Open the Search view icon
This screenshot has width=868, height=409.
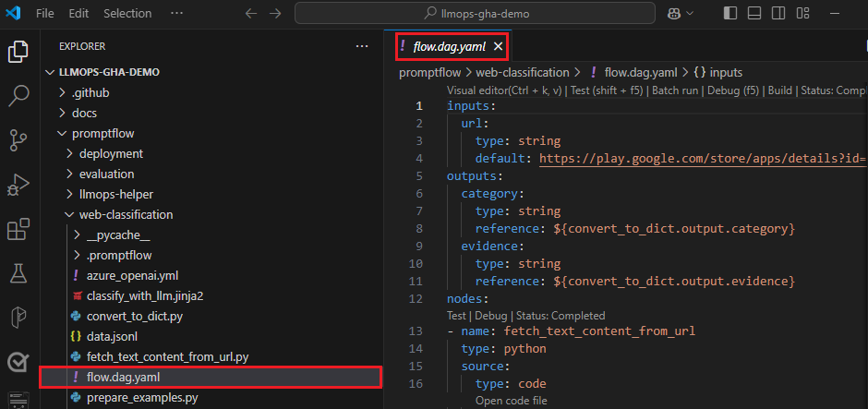point(18,95)
